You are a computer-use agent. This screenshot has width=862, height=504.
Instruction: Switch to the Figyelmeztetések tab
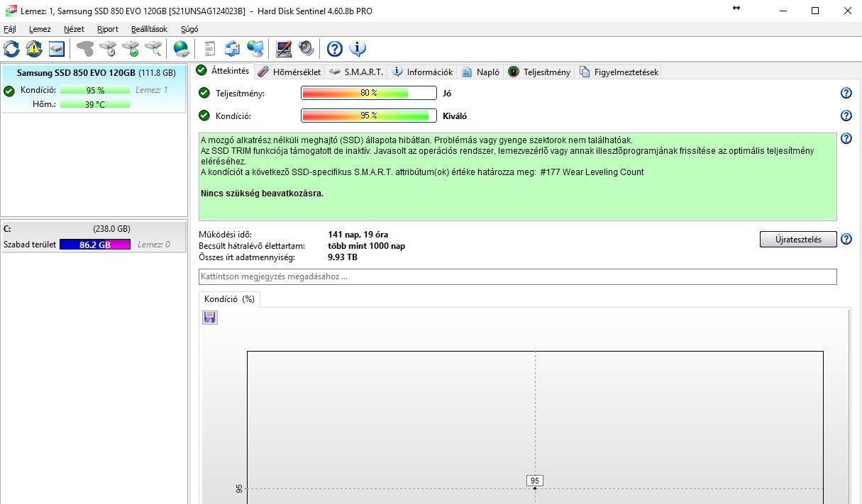point(619,72)
